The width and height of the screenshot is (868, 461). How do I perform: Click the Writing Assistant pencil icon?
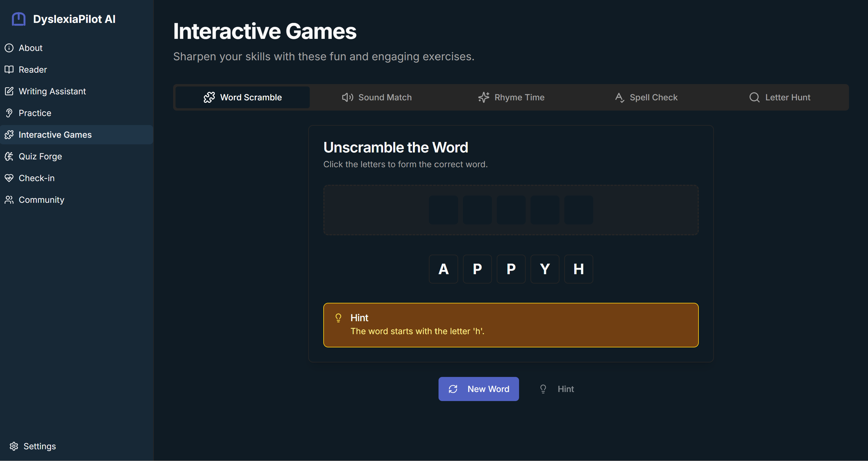tap(9, 91)
